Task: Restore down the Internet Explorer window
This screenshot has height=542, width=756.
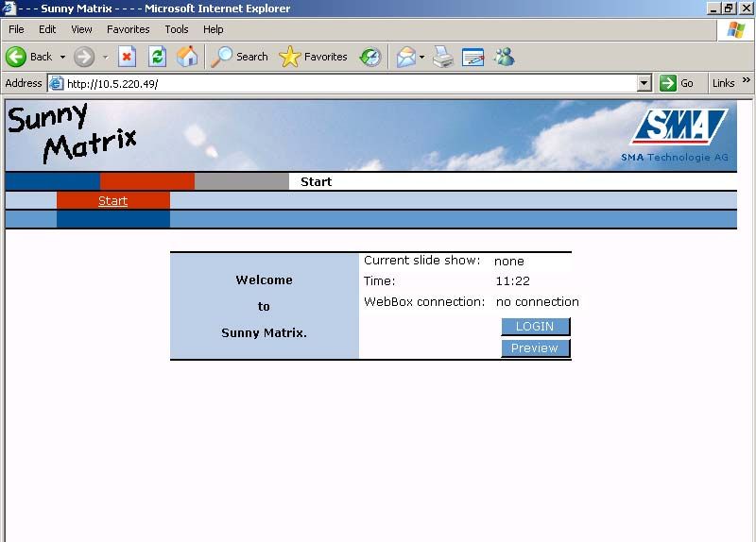Action: (x=729, y=8)
